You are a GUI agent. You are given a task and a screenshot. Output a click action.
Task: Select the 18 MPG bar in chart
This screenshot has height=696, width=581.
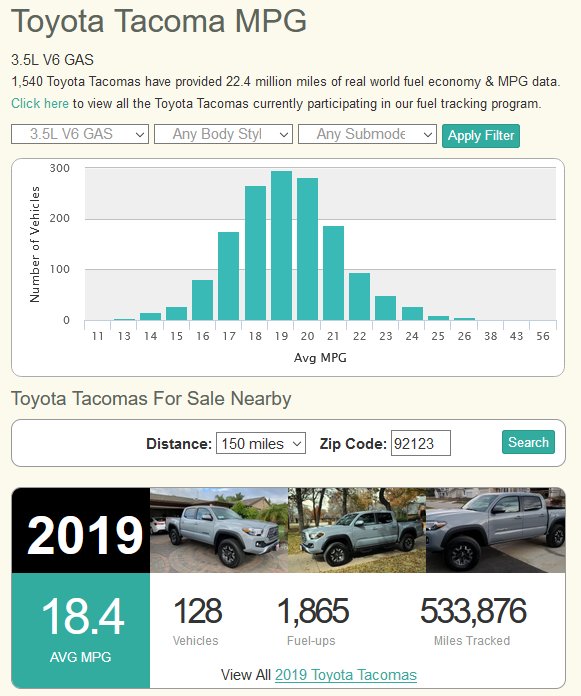coord(255,253)
